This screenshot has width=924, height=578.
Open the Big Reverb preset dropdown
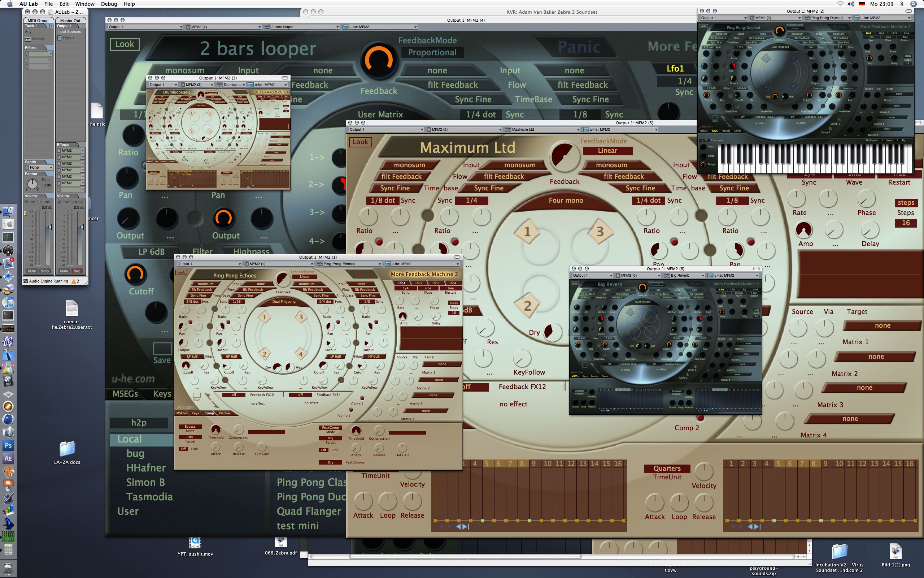[685, 275]
